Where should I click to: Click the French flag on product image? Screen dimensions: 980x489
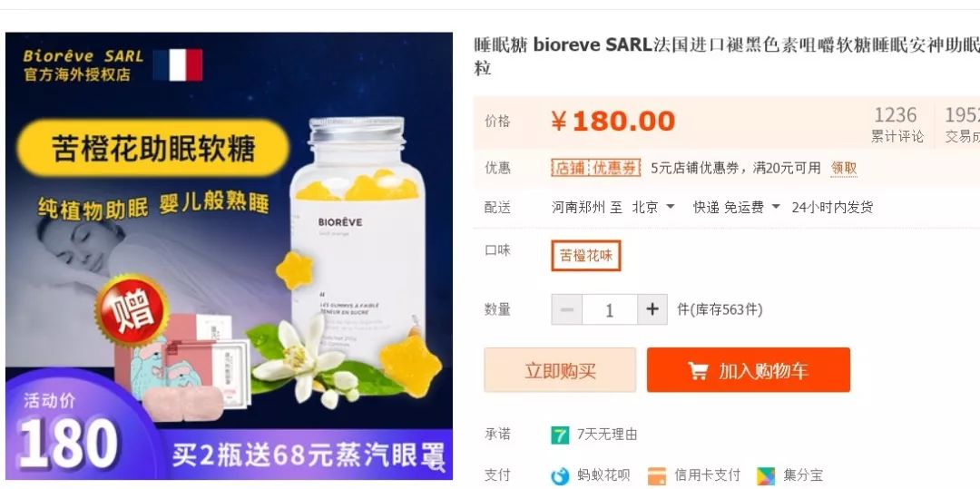click(178, 65)
